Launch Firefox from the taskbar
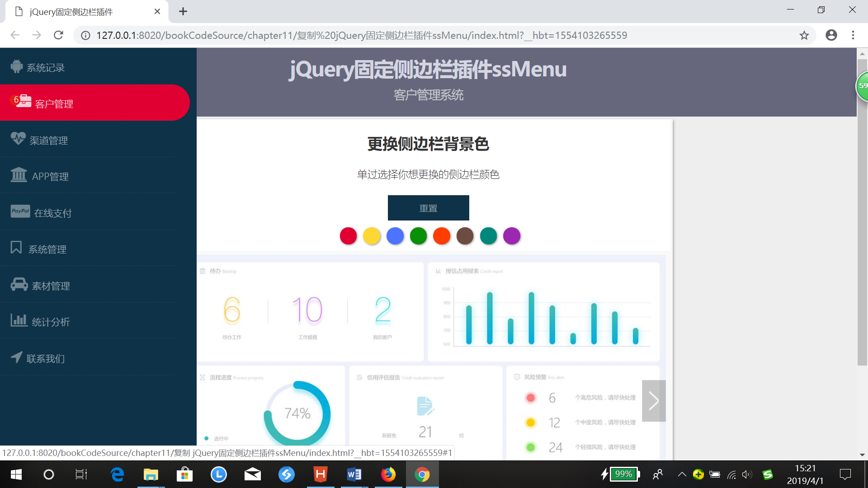The width and height of the screenshot is (868, 488). coord(388,474)
